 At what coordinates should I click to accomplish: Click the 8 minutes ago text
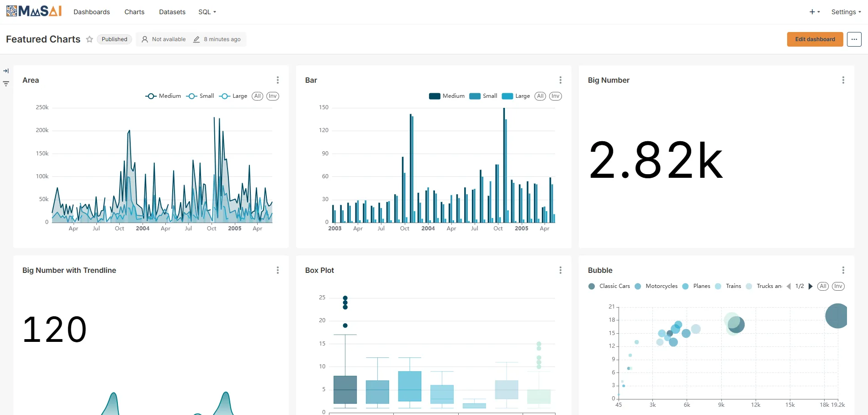tap(222, 39)
